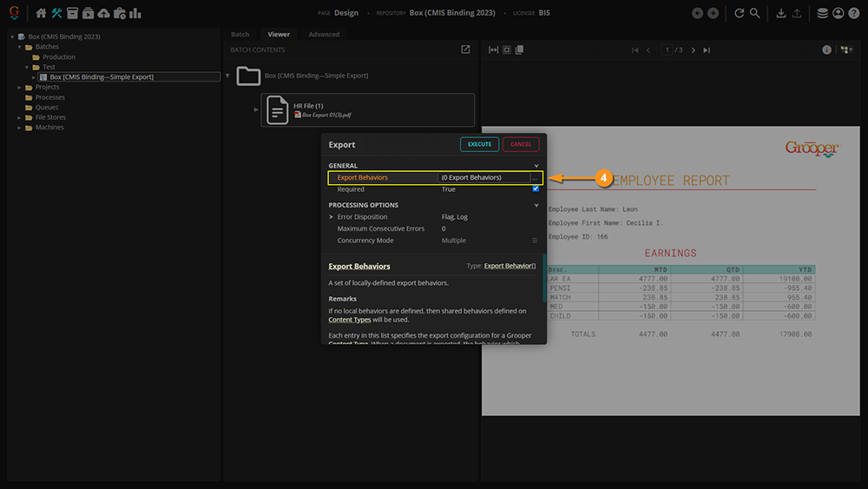Pop out Batch Contents panel
The width and height of the screenshot is (868, 489).
pos(466,50)
